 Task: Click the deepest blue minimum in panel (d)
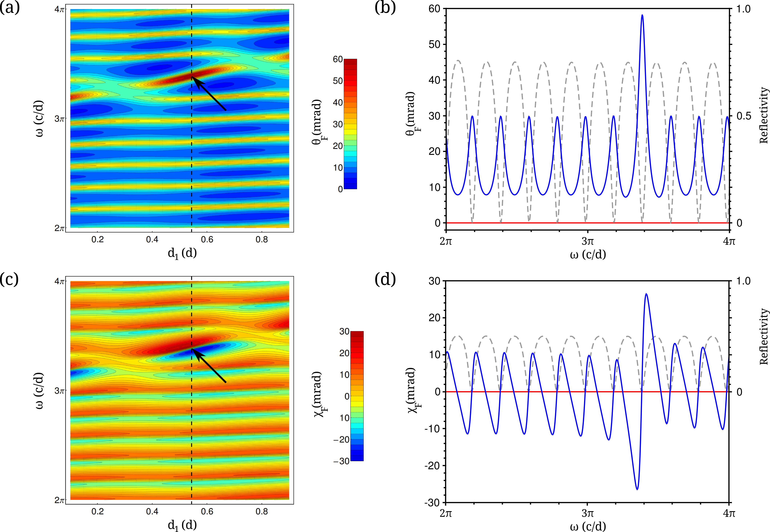[x=637, y=489]
